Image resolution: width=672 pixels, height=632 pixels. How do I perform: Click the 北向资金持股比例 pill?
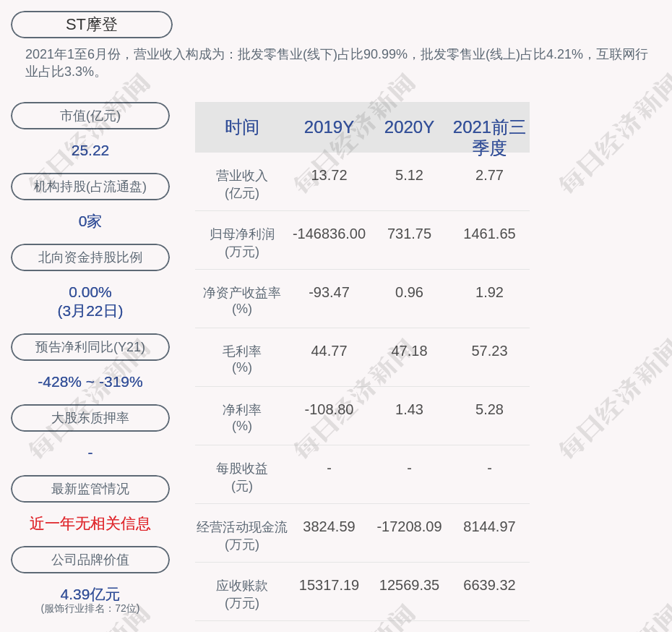[90, 257]
